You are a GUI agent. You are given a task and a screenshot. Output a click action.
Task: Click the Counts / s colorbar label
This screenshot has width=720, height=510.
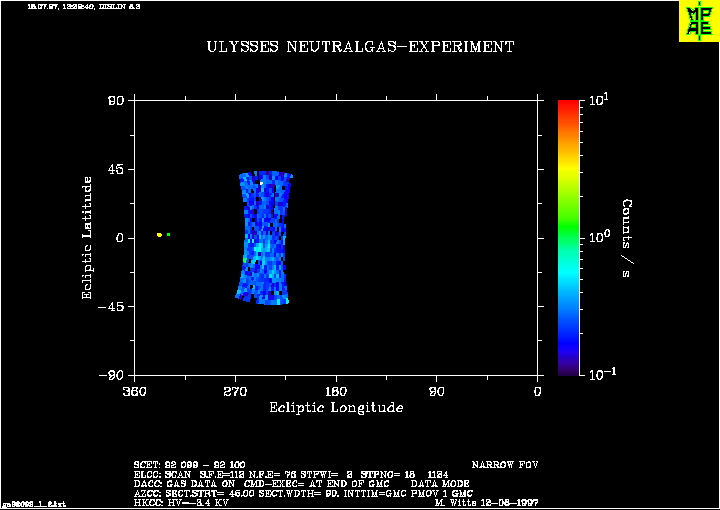click(x=628, y=238)
